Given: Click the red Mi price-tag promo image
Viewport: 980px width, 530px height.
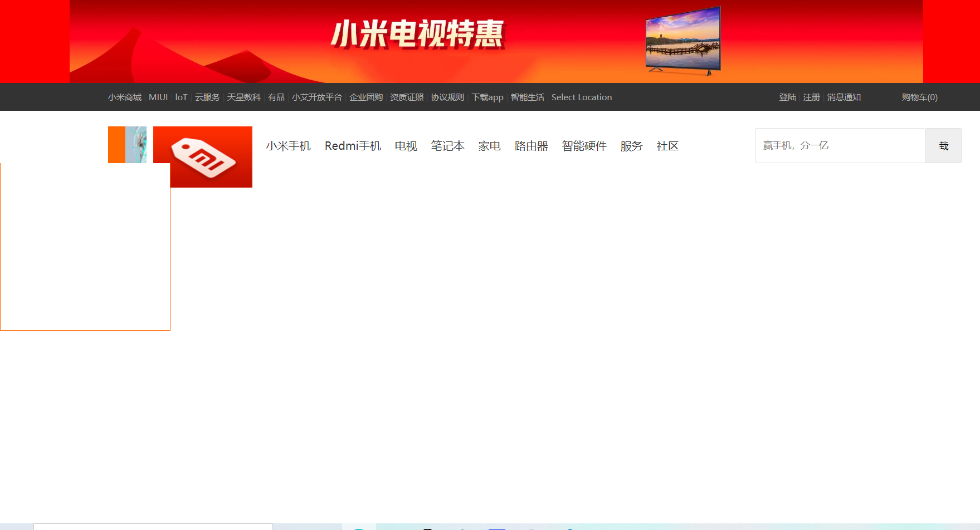Looking at the screenshot, I should pos(203,157).
